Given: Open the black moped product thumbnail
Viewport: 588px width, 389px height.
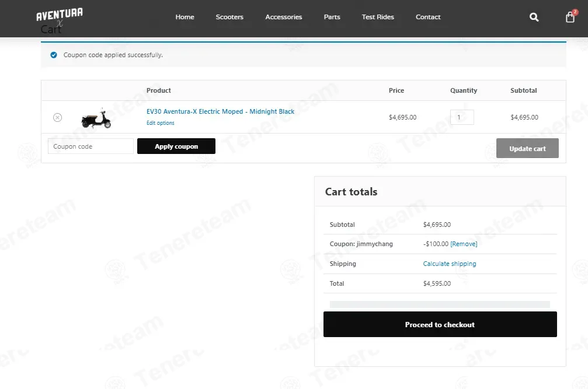Looking at the screenshot, I should tap(96, 118).
